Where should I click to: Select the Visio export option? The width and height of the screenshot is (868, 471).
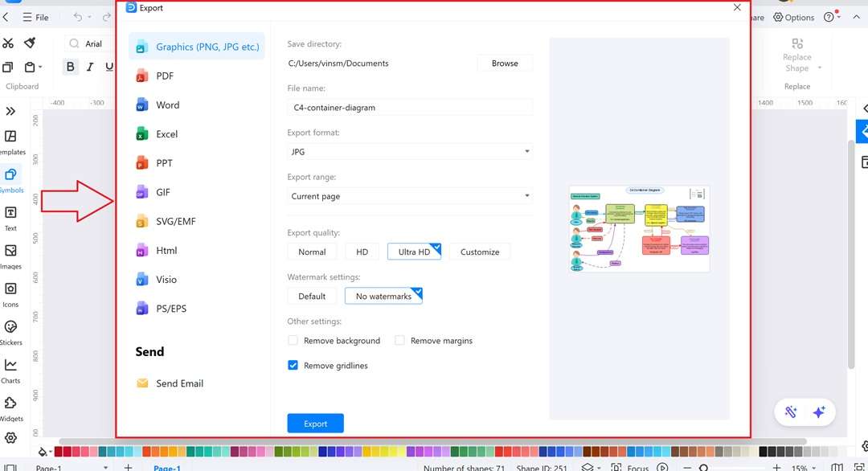[166, 279]
